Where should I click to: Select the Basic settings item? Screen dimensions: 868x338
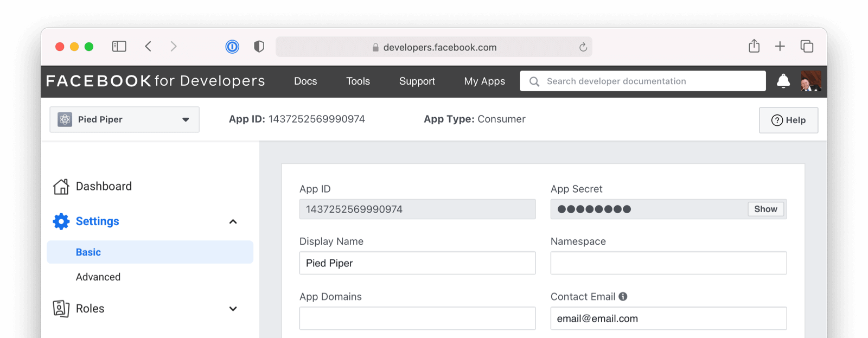[x=150, y=252]
